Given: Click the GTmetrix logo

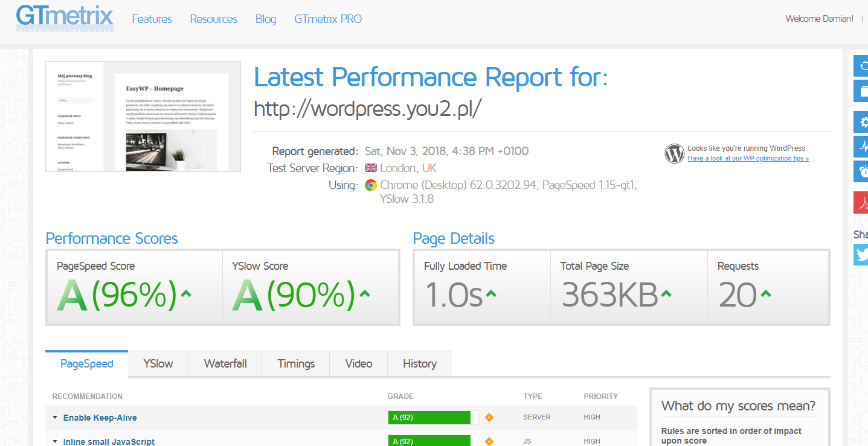Looking at the screenshot, I should tap(65, 18).
